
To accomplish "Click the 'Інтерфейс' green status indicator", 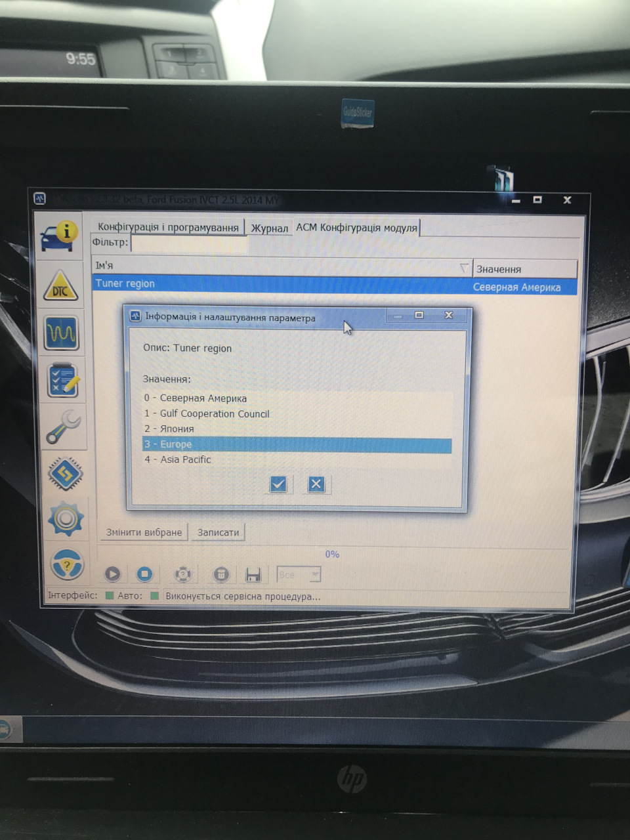I will coord(110,596).
